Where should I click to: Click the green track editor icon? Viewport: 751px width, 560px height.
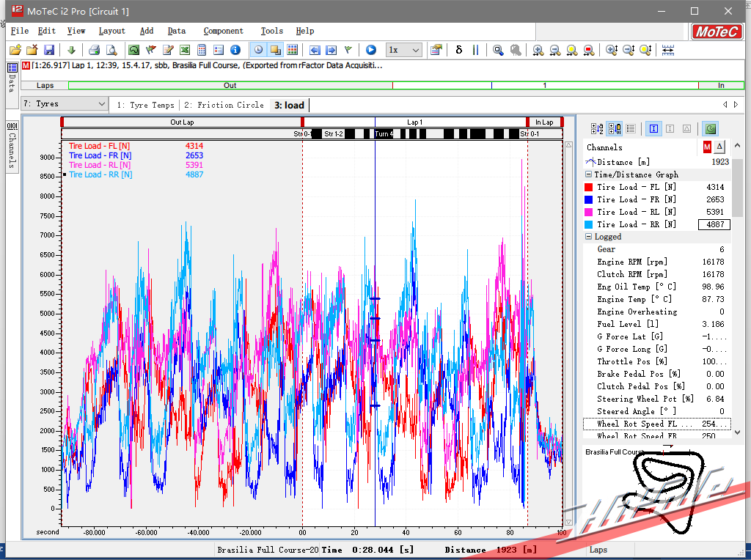(134, 50)
